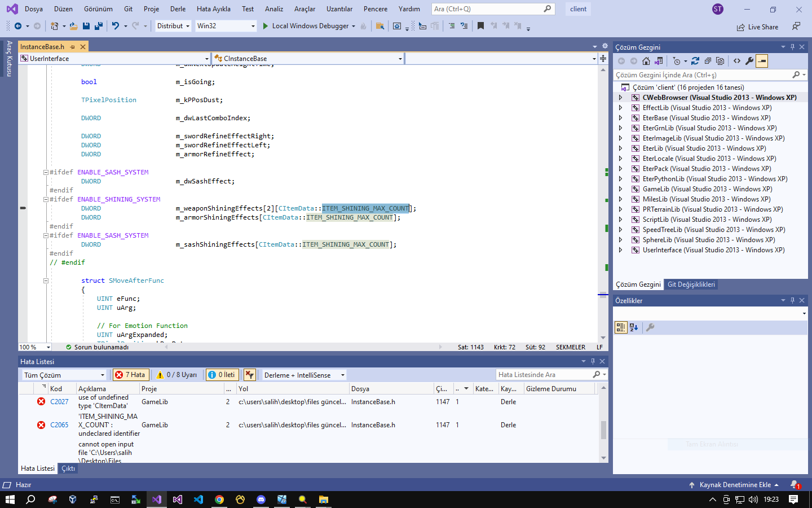Click the Save All icon
The width and height of the screenshot is (812, 508).
coord(99,26)
